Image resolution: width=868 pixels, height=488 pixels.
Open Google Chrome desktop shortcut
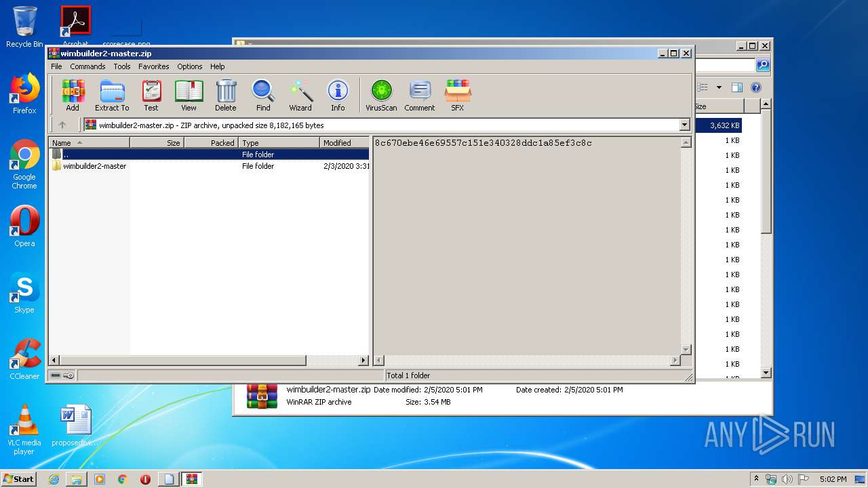click(x=24, y=164)
